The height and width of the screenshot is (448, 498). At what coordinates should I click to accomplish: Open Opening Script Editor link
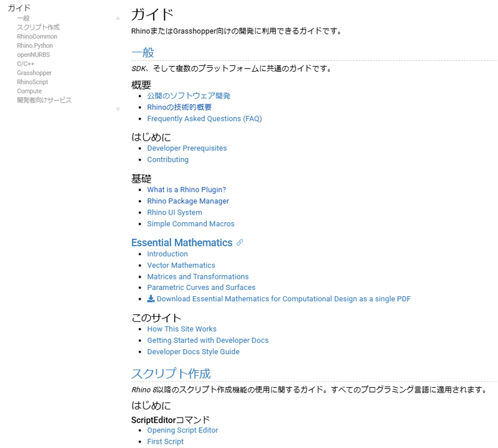point(182,430)
